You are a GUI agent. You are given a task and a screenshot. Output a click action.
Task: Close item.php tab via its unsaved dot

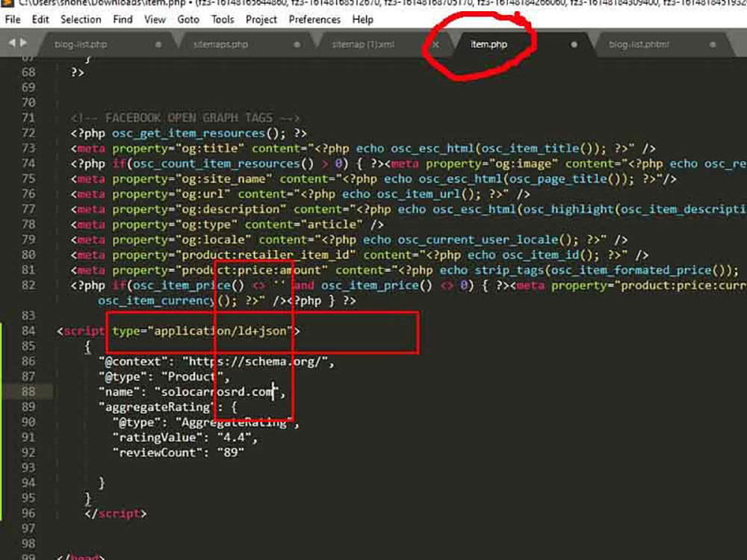tap(574, 45)
